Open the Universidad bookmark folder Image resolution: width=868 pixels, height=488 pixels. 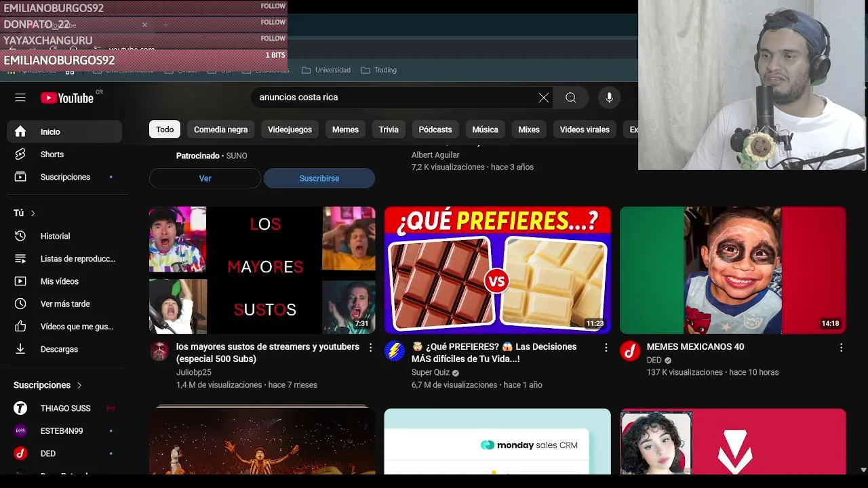click(x=326, y=70)
